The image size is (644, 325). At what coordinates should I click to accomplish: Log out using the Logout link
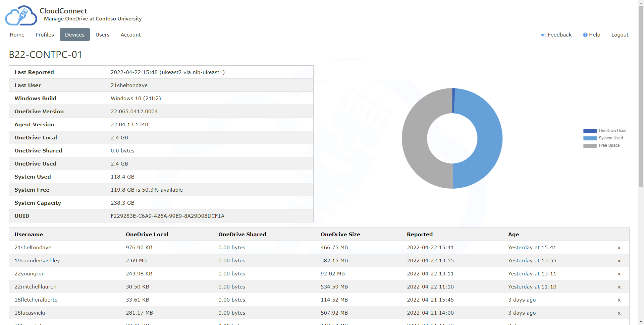coord(620,35)
